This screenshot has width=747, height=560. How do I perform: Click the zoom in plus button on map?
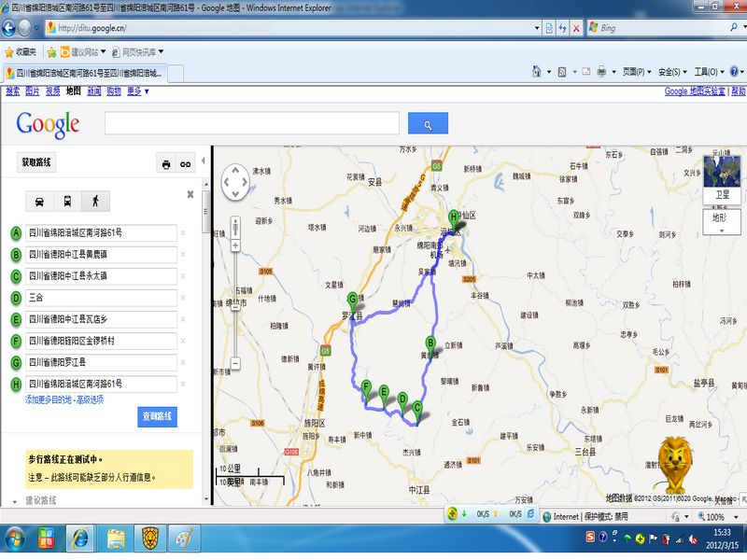point(235,245)
